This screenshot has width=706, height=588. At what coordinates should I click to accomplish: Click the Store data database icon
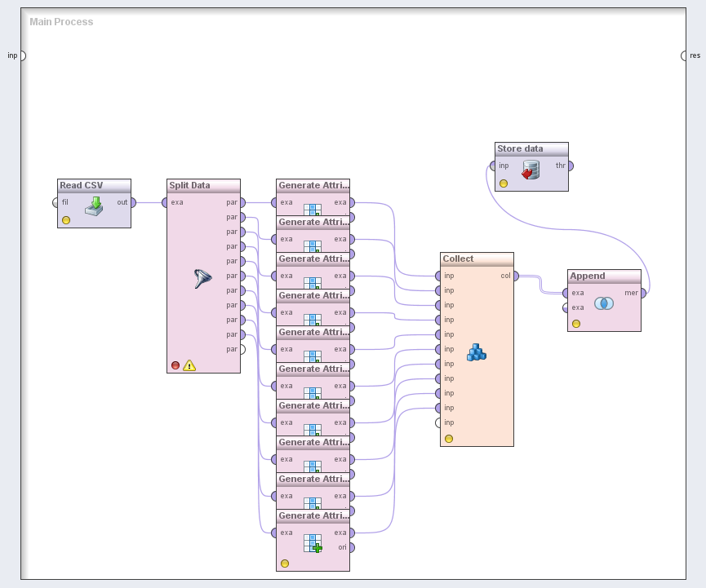[x=531, y=170]
